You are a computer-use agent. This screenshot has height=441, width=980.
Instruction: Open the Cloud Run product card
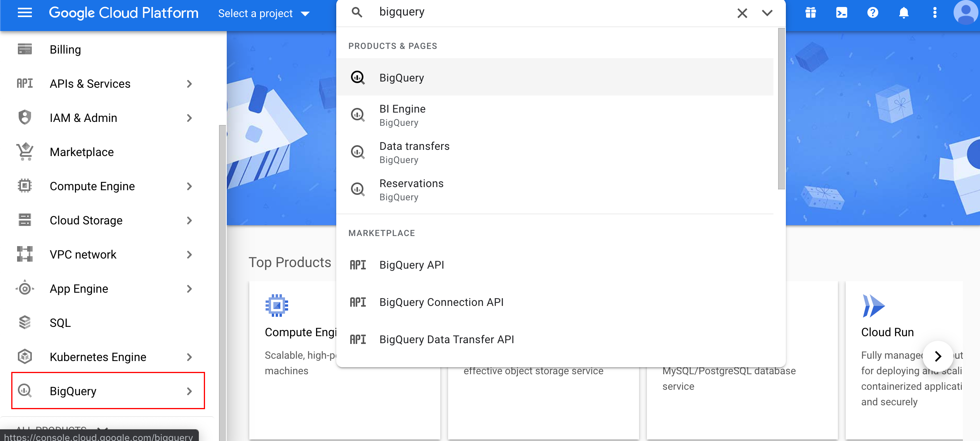[905, 360]
